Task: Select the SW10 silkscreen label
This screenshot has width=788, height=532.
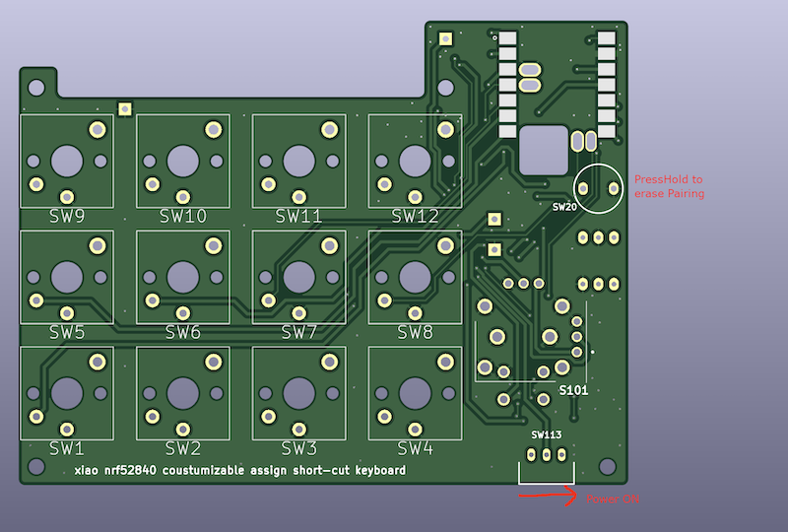Action: pyautogui.click(x=183, y=216)
